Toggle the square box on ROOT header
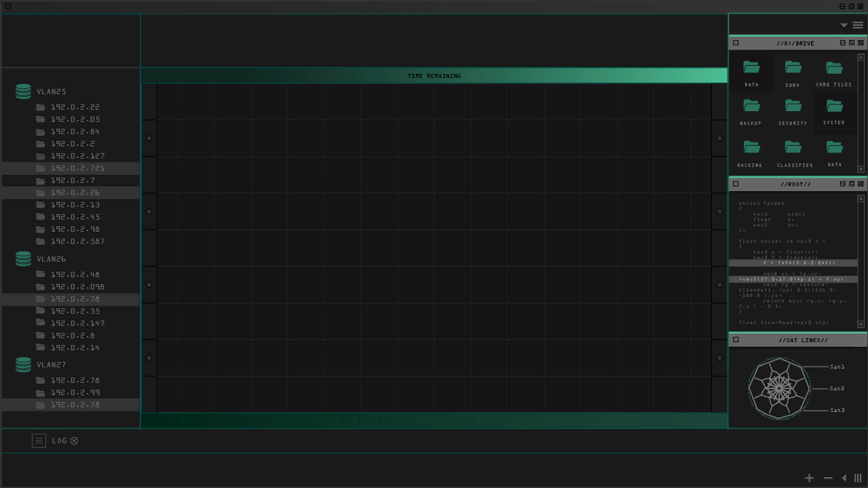This screenshot has height=488, width=868. click(736, 184)
